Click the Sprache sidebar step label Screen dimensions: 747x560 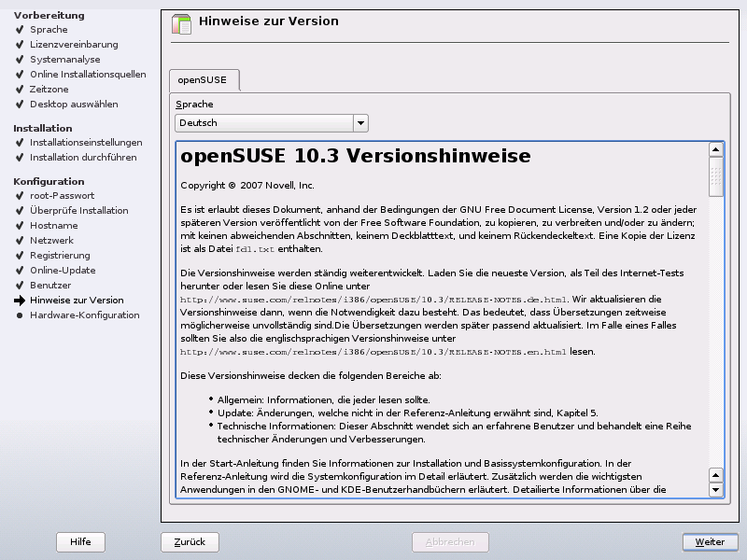pos(49,30)
